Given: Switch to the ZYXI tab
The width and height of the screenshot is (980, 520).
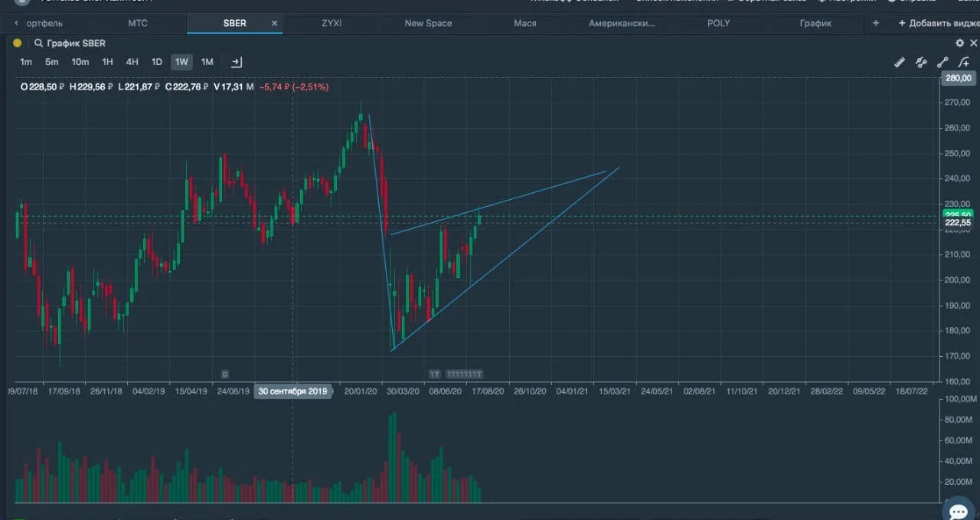Looking at the screenshot, I should tap(332, 23).
